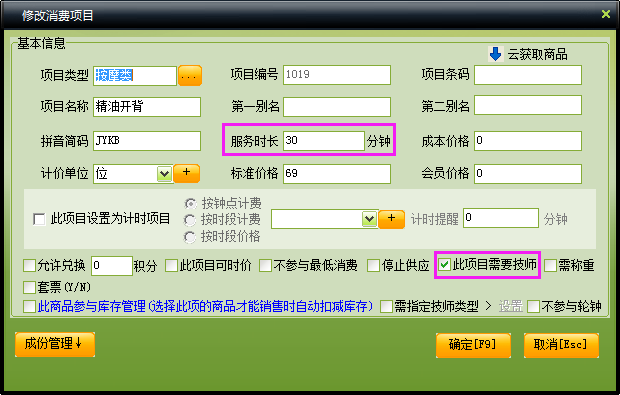This screenshot has height=395, width=620.
Task: Open 计价单位 dropdown arrow
Action: pos(164,174)
